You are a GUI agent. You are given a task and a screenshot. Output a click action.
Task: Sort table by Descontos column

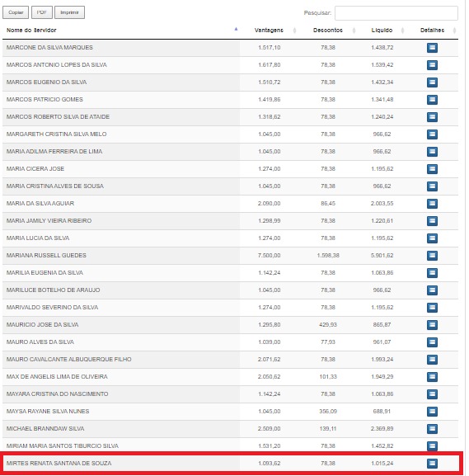(x=328, y=30)
